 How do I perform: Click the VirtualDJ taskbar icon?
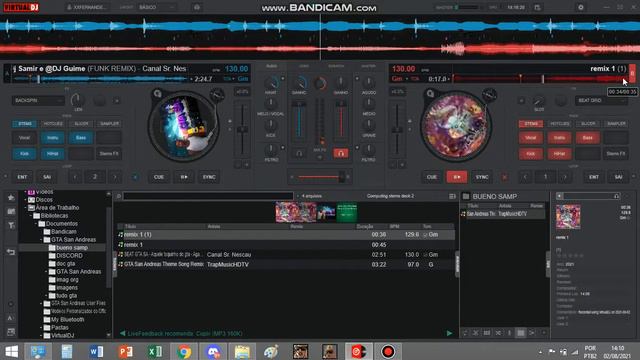[x=358, y=351]
